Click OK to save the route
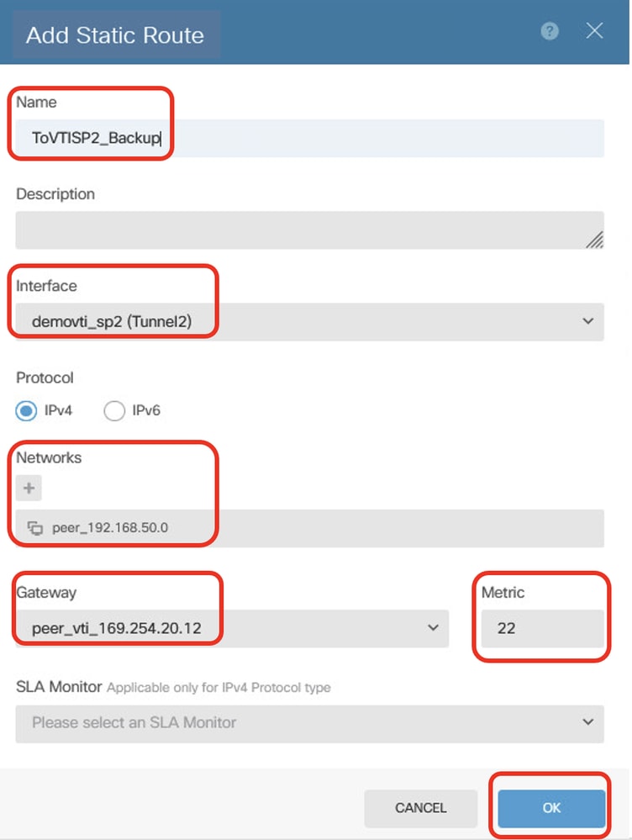632x840 pixels. click(x=551, y=808)
